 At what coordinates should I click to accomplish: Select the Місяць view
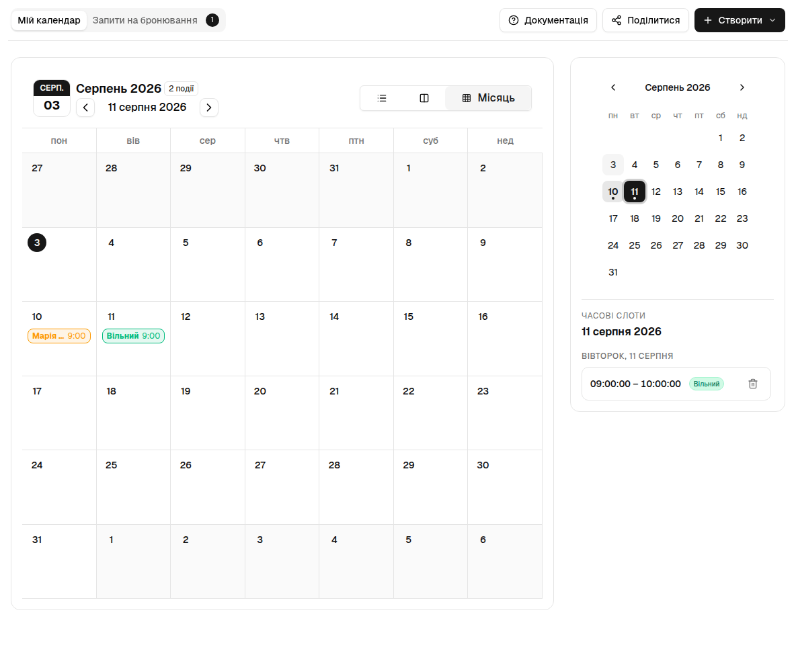click(x=488, y=98)
